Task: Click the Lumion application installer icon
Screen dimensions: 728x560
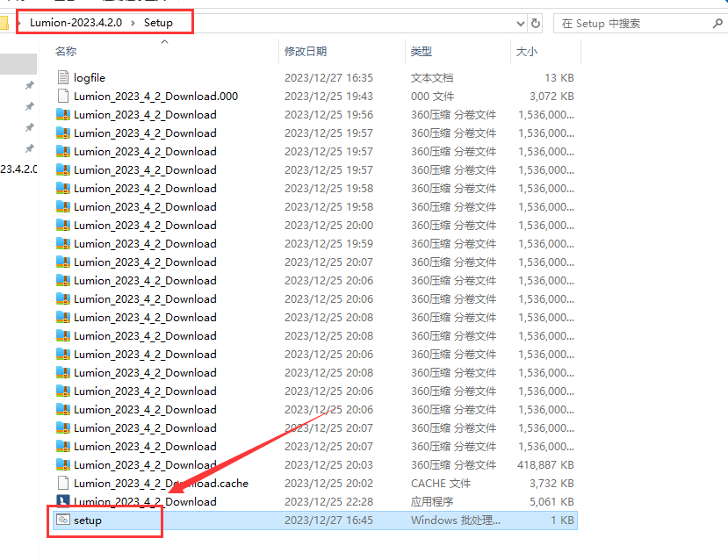Action: (x=63, y=500)
